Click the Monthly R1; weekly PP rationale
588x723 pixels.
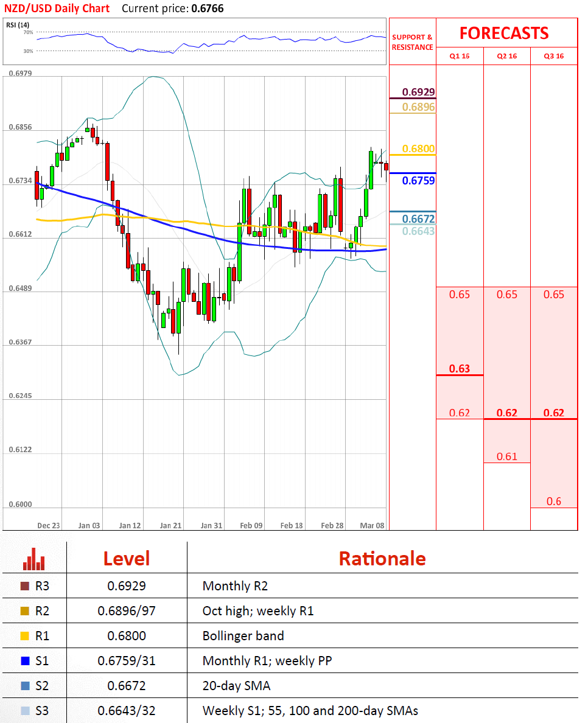click(267, 660)
